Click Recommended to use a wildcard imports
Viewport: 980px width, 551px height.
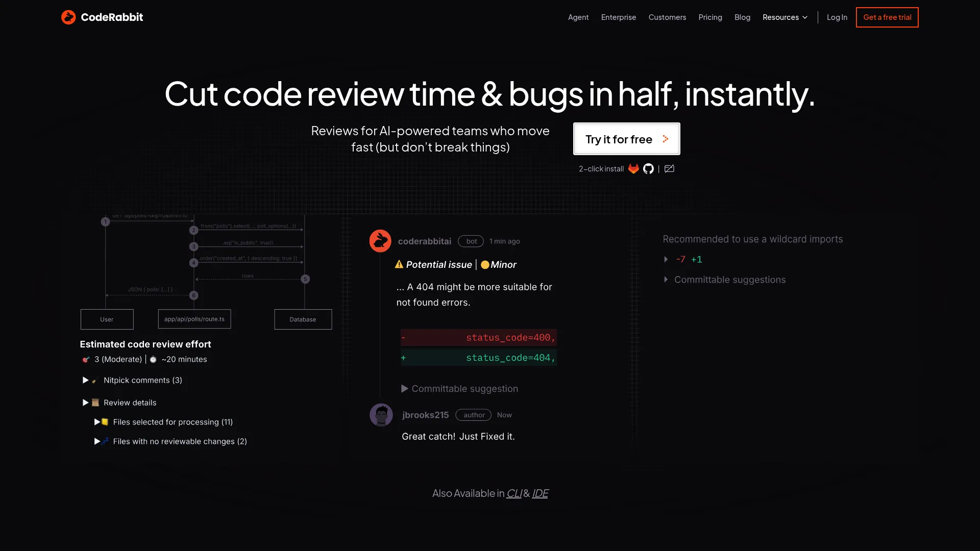click(x=753, y=239)
